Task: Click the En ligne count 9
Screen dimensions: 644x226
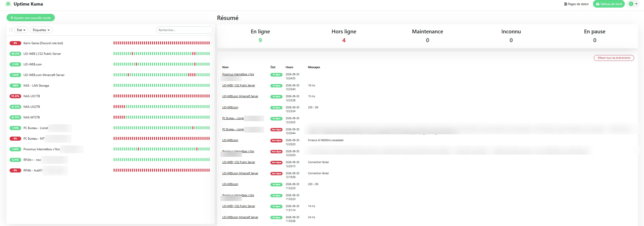Action: pyautogui.click(x=260, y=40)
